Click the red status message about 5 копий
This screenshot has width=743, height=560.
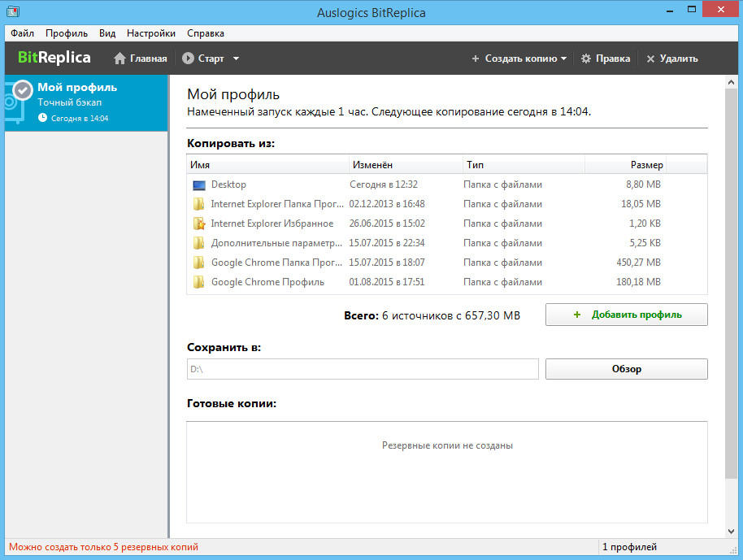click(103, 547)
